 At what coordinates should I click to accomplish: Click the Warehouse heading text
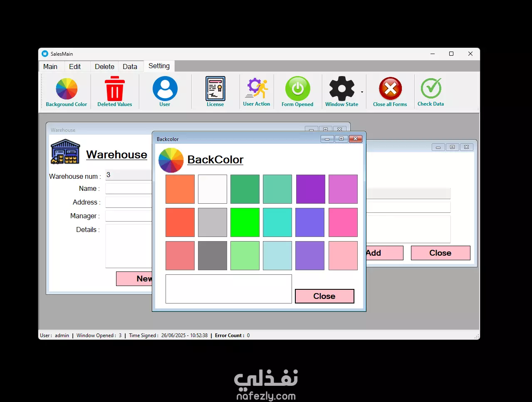tap(116, 155)
